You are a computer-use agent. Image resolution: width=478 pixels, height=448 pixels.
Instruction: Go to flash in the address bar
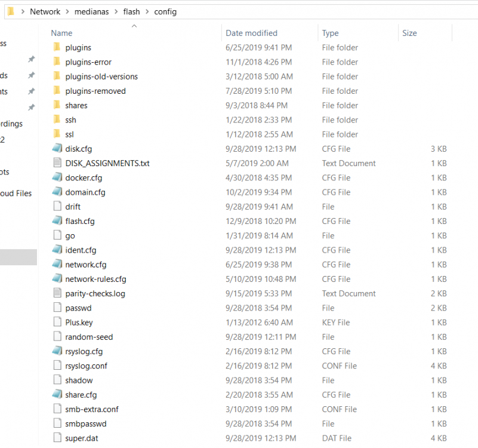(131, 11)
